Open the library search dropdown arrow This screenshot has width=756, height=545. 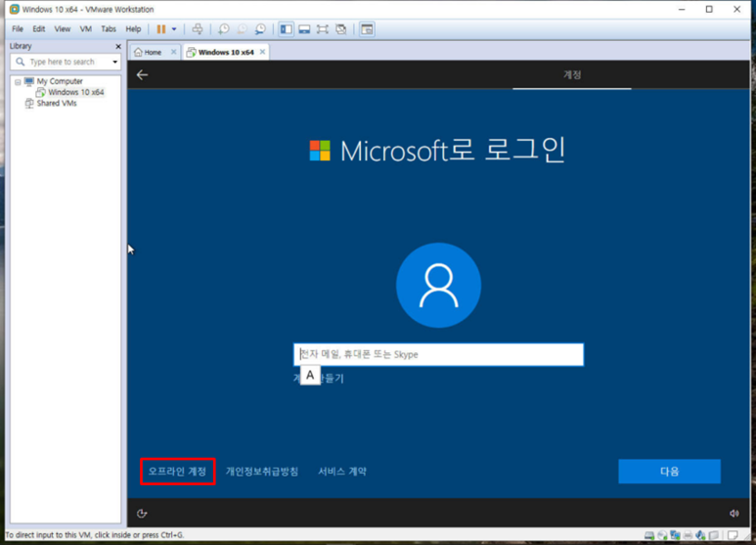click(114, 62)
